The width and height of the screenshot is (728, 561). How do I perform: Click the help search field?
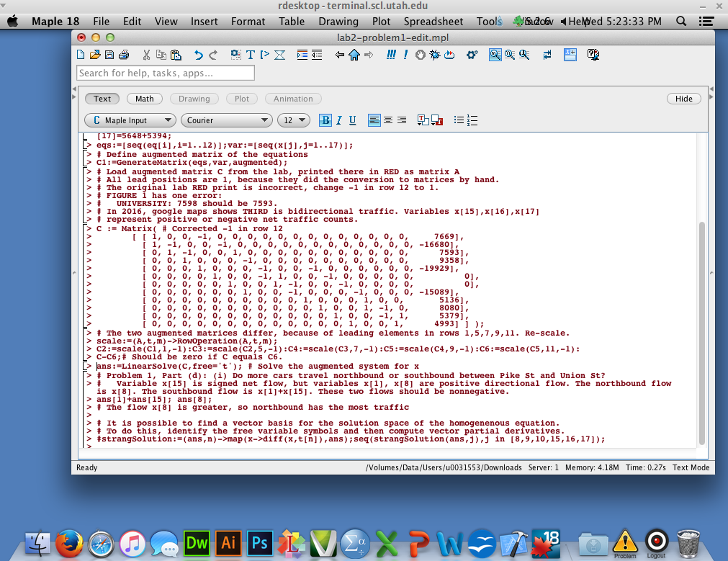[x=166, y=73]
